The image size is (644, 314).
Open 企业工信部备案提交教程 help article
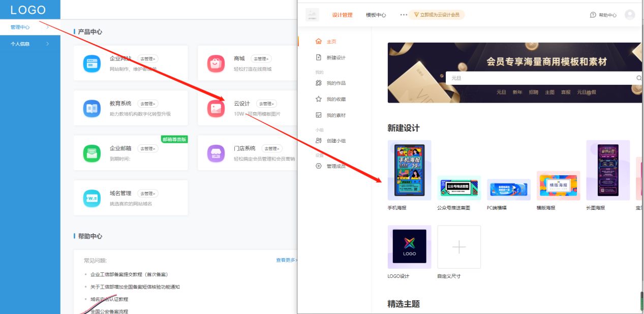(129, 274)
